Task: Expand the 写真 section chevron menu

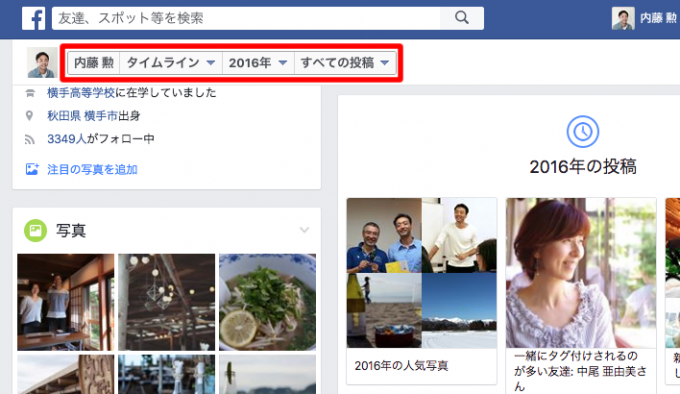Action: [304, 230]
